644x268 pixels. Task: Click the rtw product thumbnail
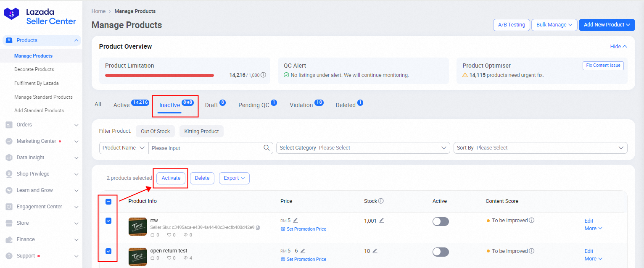[137, 226]
